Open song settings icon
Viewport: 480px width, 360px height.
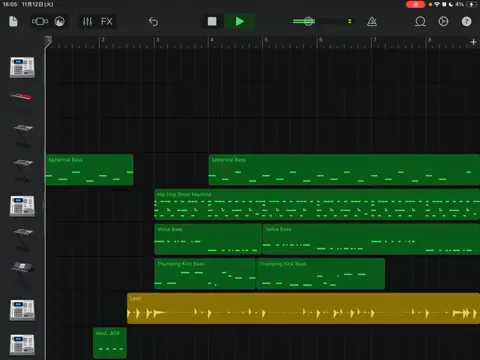click(x=443, y=22)
